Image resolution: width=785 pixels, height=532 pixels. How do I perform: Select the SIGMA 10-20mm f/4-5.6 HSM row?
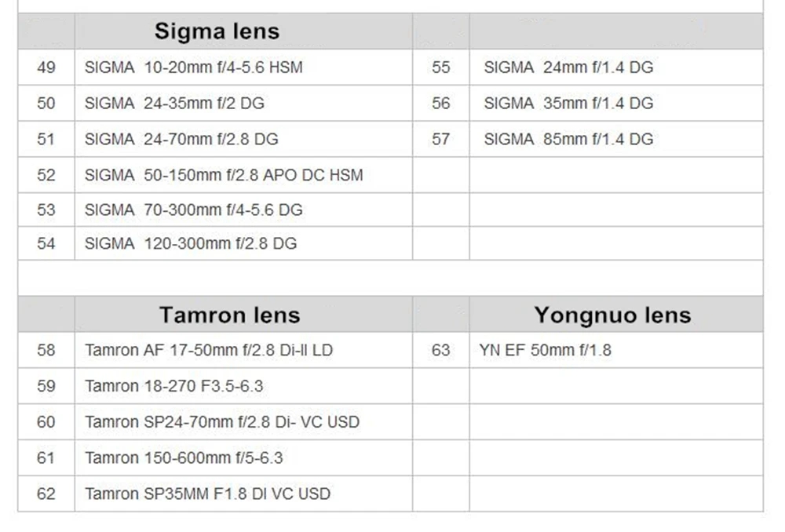point(193,67)
